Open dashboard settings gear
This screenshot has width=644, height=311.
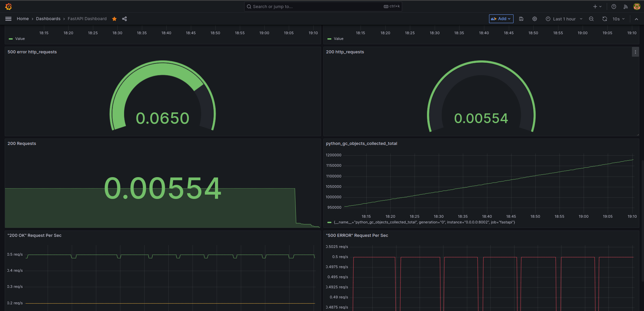535,19
